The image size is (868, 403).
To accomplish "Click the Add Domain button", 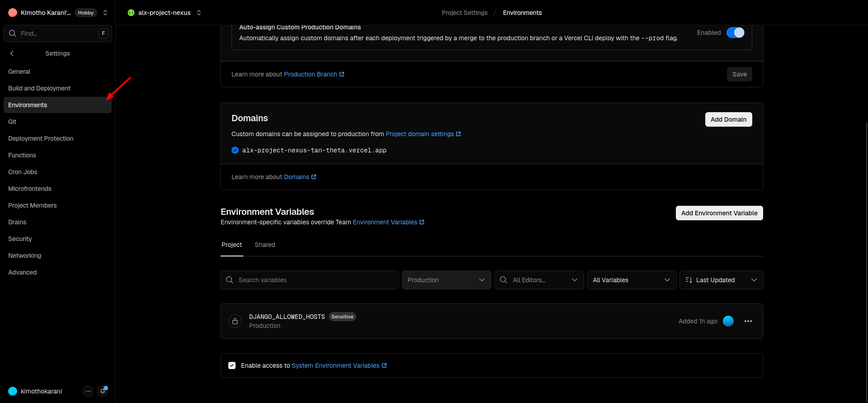I will click(x=728, y=119).
